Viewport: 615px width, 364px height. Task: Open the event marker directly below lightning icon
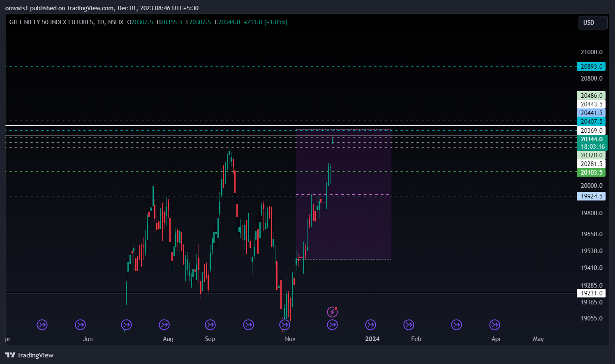[332, 325]
